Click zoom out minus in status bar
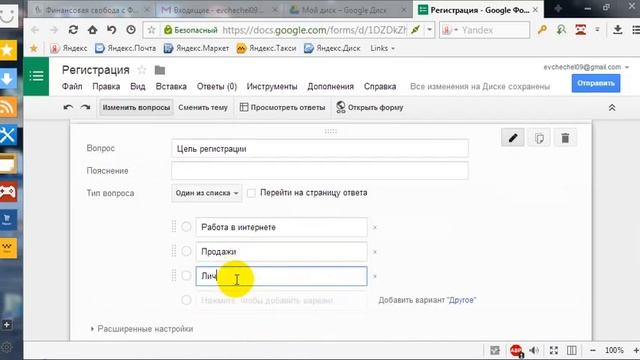640x360 pixels. click(x=593, y=350)
